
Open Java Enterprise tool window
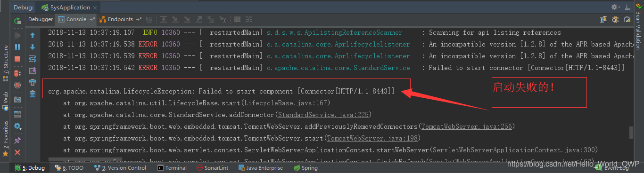tap(260, 168)
